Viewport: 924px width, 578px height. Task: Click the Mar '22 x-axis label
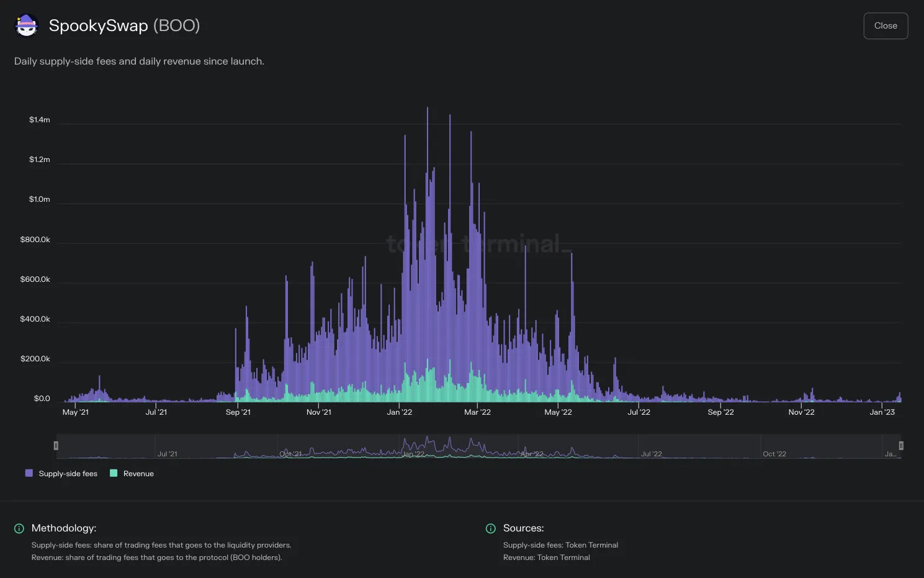[478, 412]
